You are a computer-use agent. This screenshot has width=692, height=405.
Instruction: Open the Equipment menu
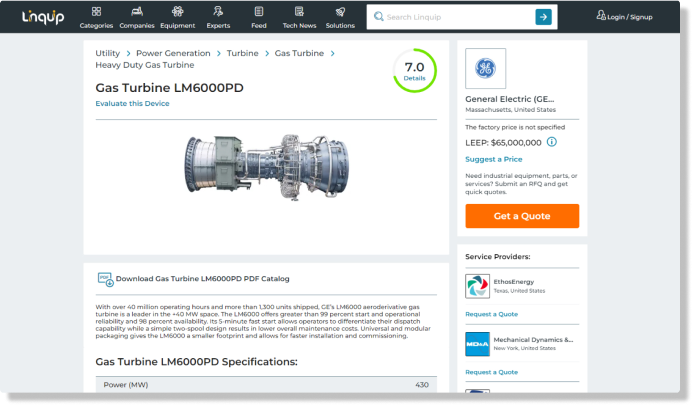(177, 18)
